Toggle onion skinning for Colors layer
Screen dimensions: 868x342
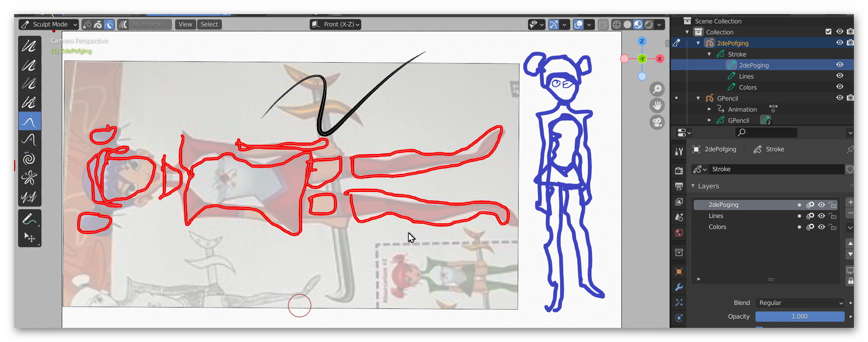[810, 227]
